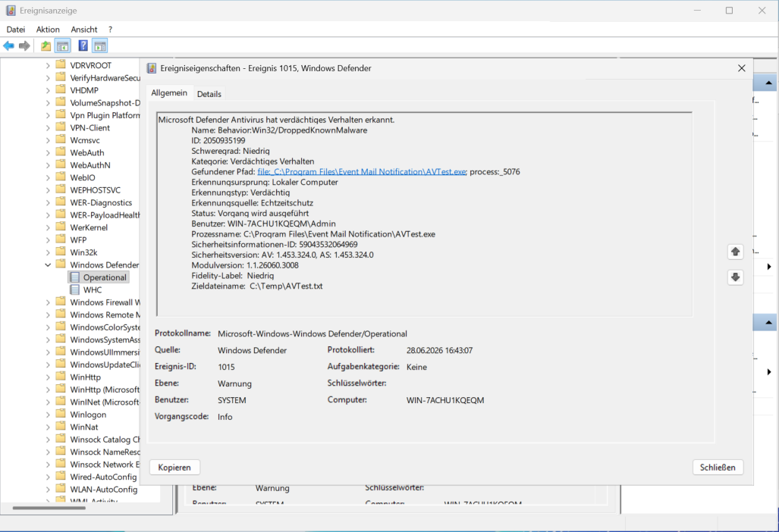Click the logged date 28.06.2026 16:43:07

(x=439, y=350)
